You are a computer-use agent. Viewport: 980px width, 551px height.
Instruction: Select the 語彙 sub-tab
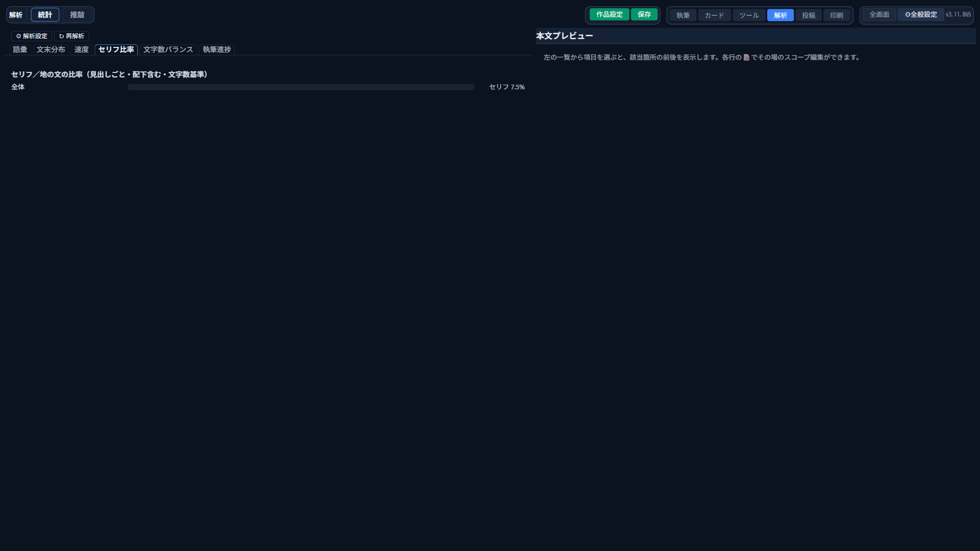tap(20, 49)
